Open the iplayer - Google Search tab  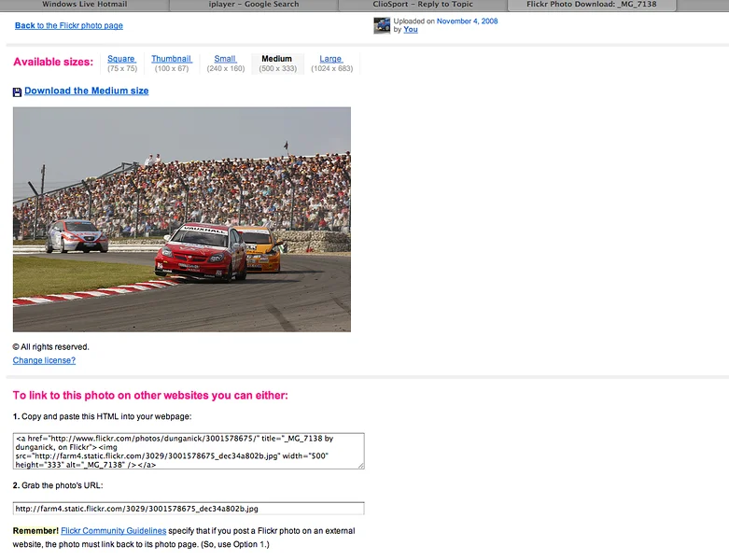tap(254, 5)
